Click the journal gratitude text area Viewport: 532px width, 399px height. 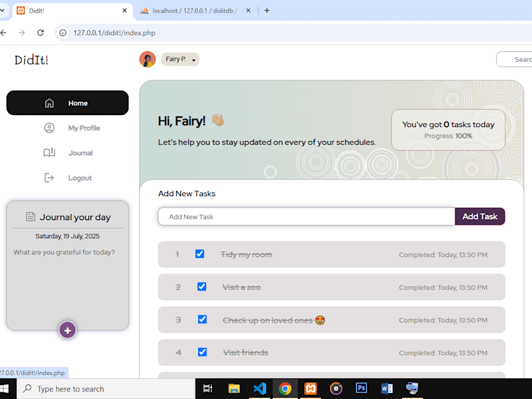(68, 283)
